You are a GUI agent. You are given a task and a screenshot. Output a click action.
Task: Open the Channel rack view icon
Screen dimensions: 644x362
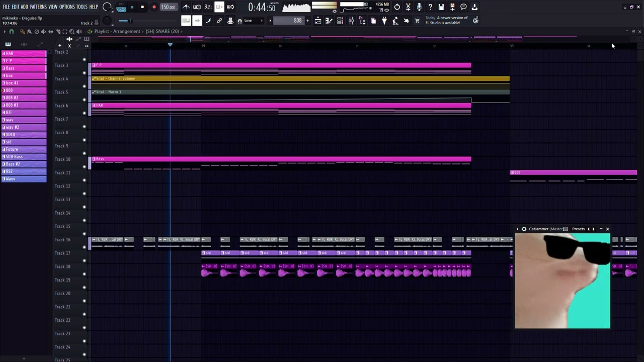(x=340, y=21)
